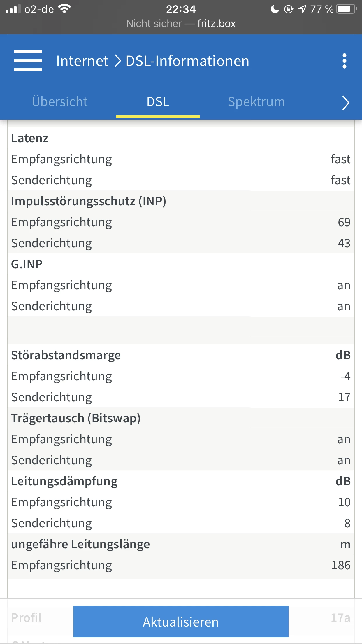Switch to the Übersicht tab

click(x=60, y=102)
